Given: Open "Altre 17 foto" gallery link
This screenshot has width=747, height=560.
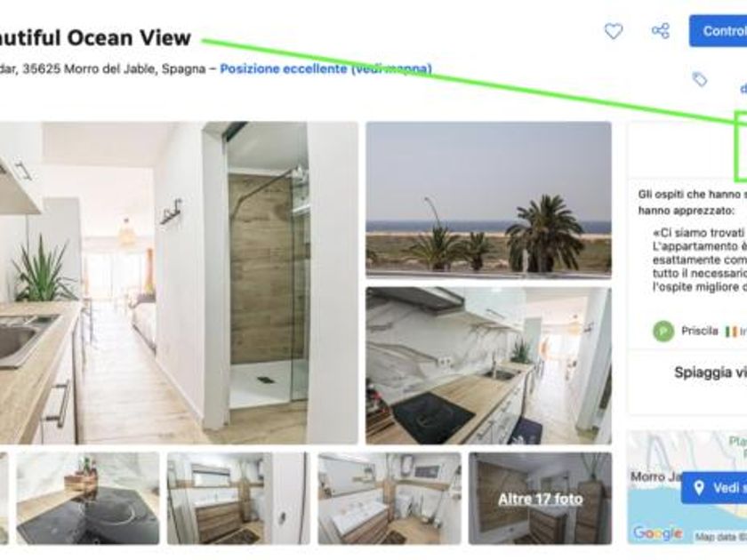Looking at the screenshot, I should 541,499.
